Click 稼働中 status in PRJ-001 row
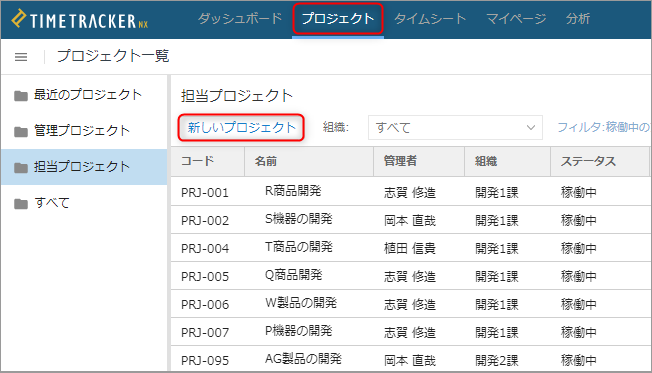 [x=578, y=193]
